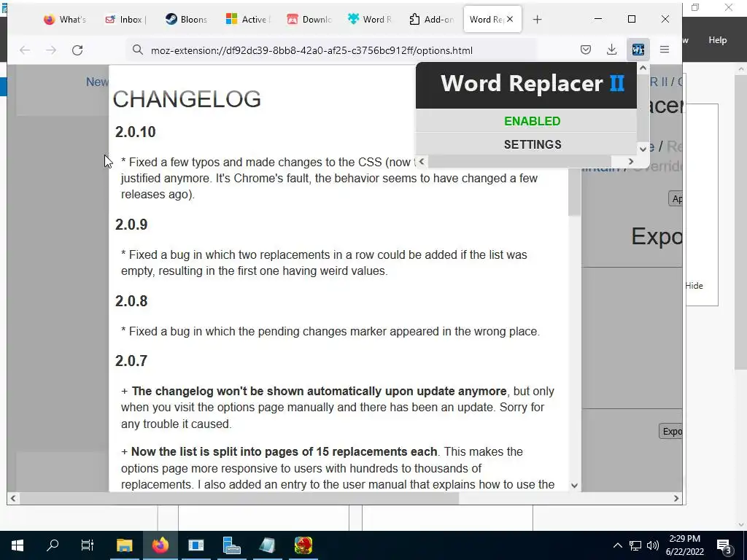Click version 2.0.7 heading
The image size is (747, 560).
tap(131, 361)
